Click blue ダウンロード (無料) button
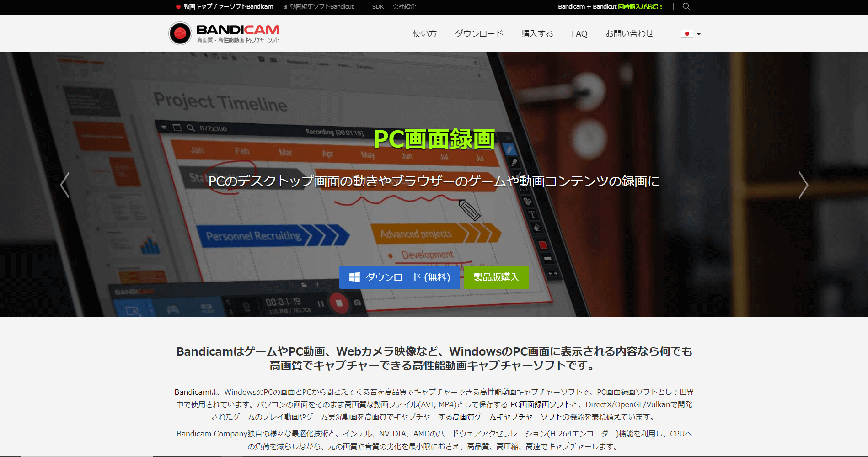868x457 pixels. pos(399,277)
